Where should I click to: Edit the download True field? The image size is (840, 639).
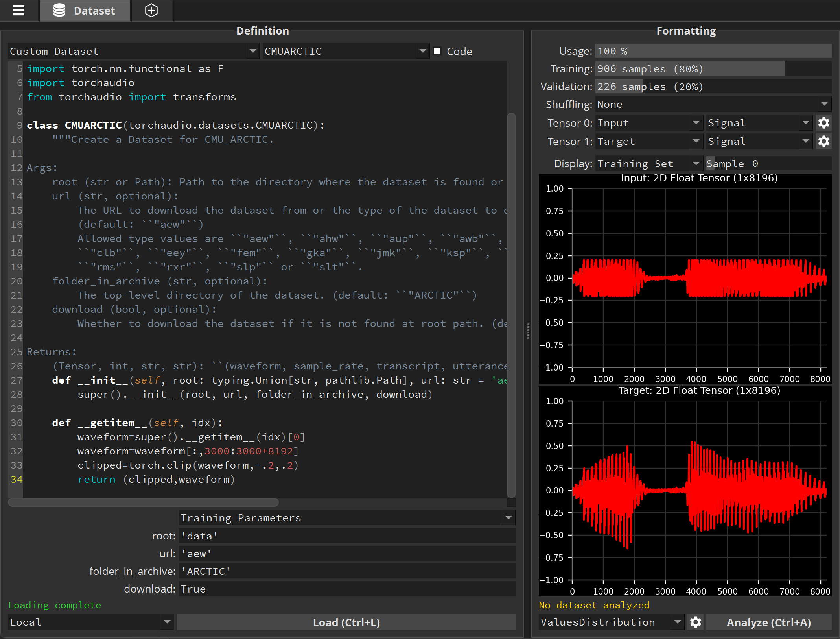347,589
